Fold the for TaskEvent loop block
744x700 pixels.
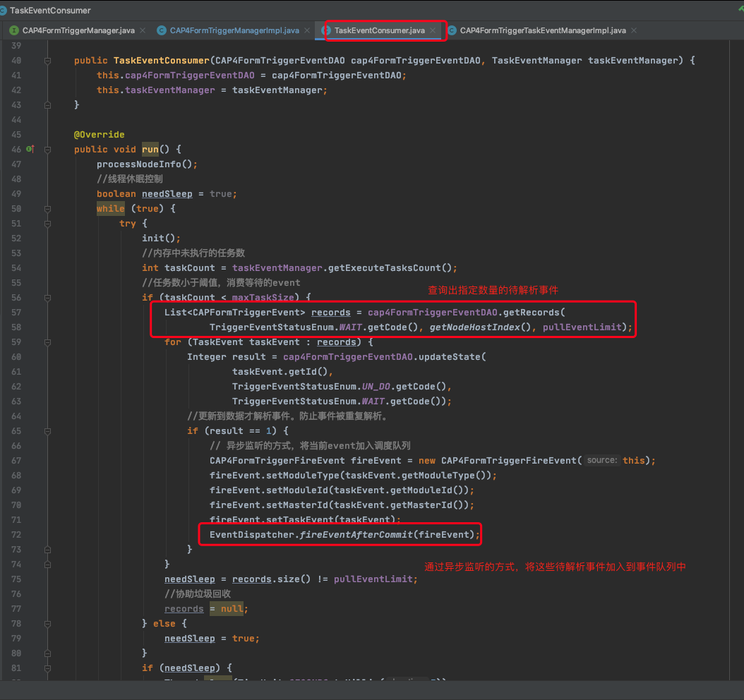pos(48,342)
